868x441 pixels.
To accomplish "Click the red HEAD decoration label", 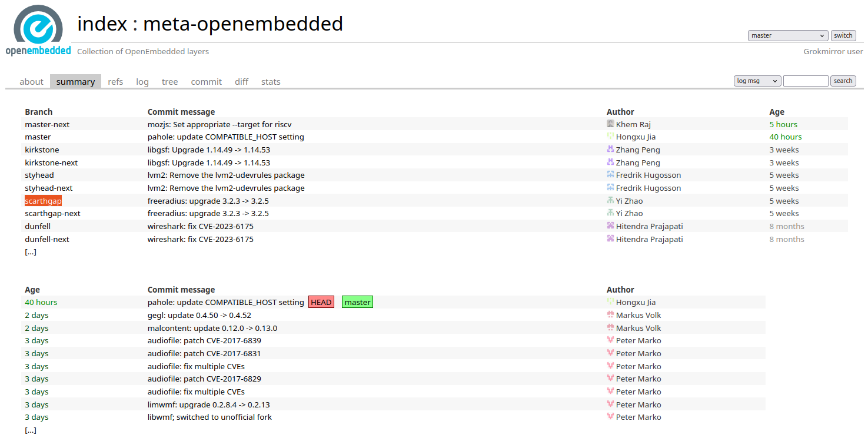I will click(321, 301).
